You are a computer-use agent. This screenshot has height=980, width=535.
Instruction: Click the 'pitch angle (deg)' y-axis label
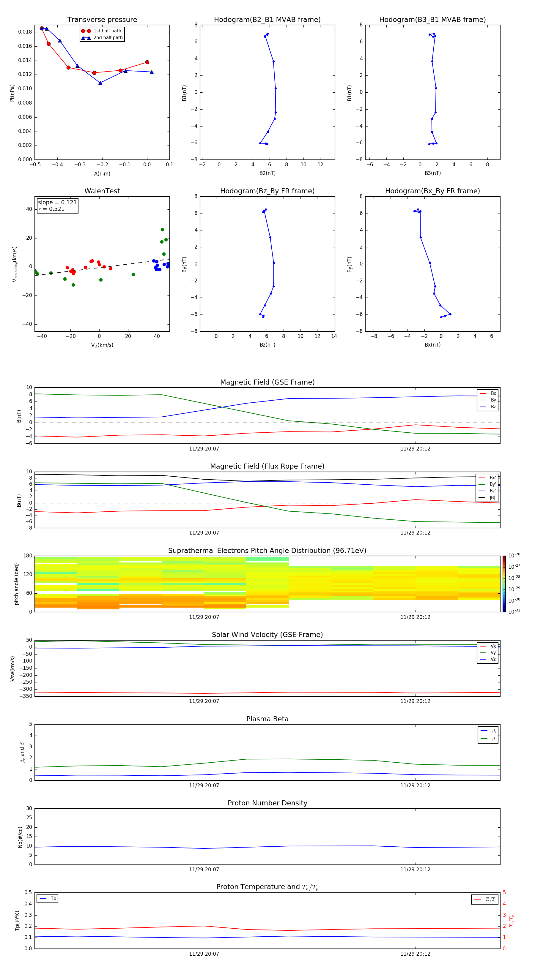pos(16,584)
